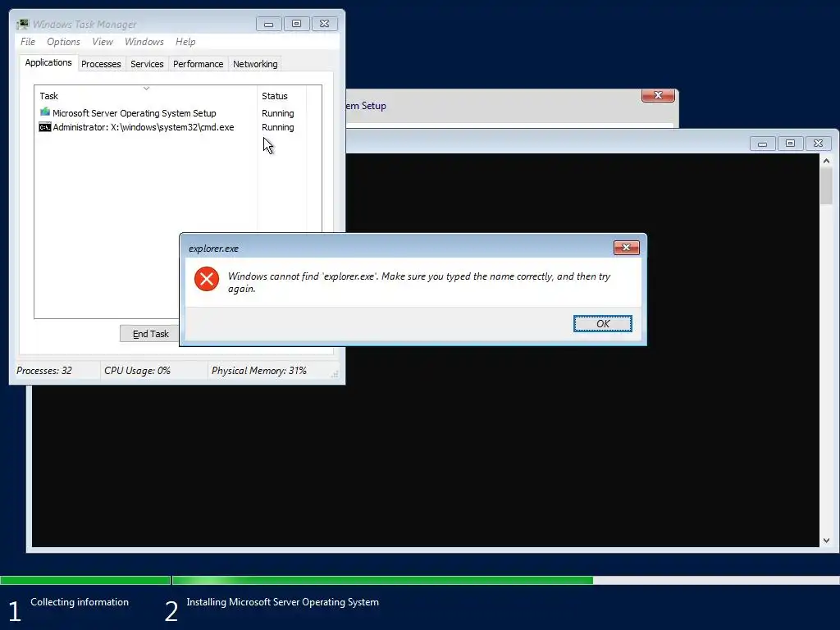This screenshot has width=840, height=630.
Task: Switch to the Services tab
Action: point(147,64)
